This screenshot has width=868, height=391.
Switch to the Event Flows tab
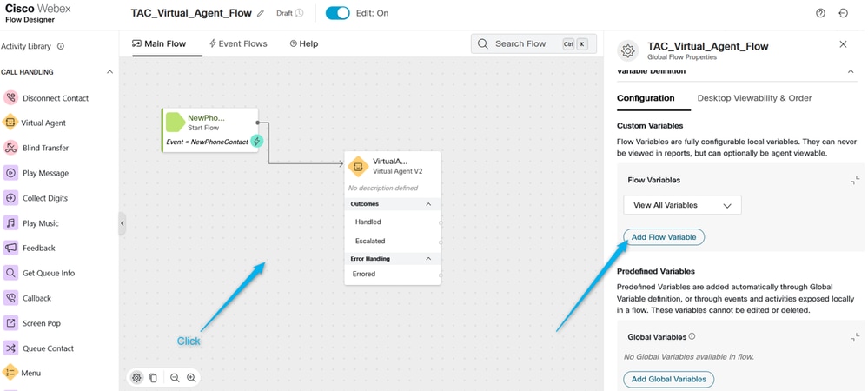(238, 43)
